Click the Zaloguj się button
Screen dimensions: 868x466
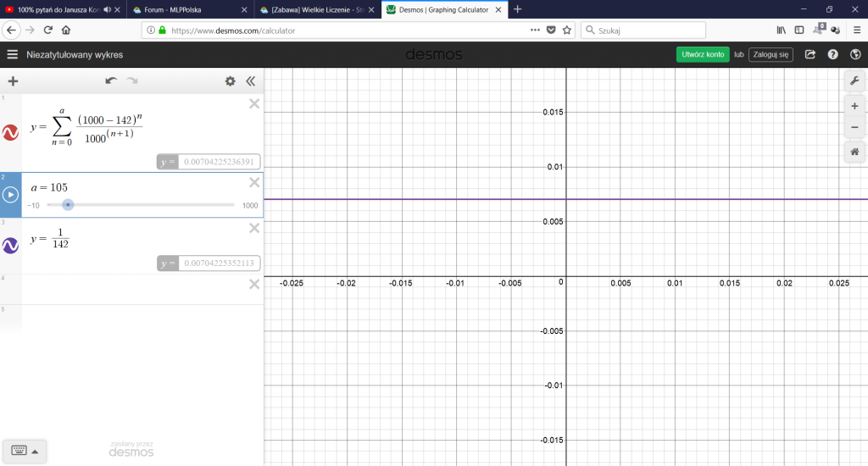point(771,54)
